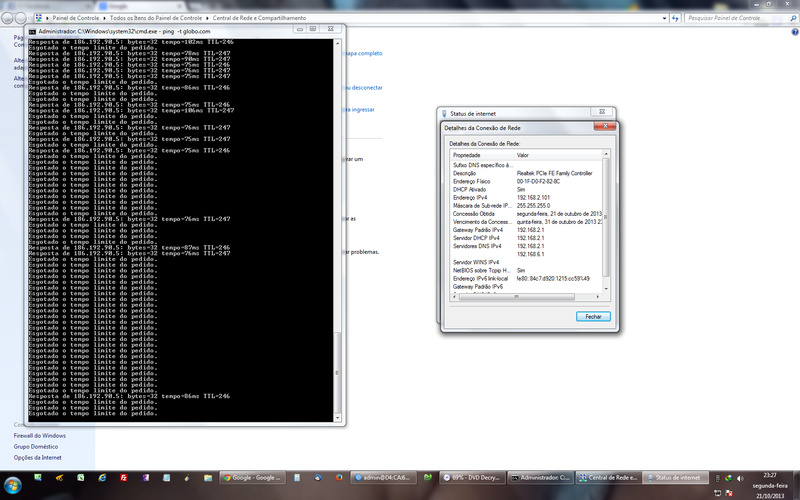Click Propriedade column header

(482, 155)
